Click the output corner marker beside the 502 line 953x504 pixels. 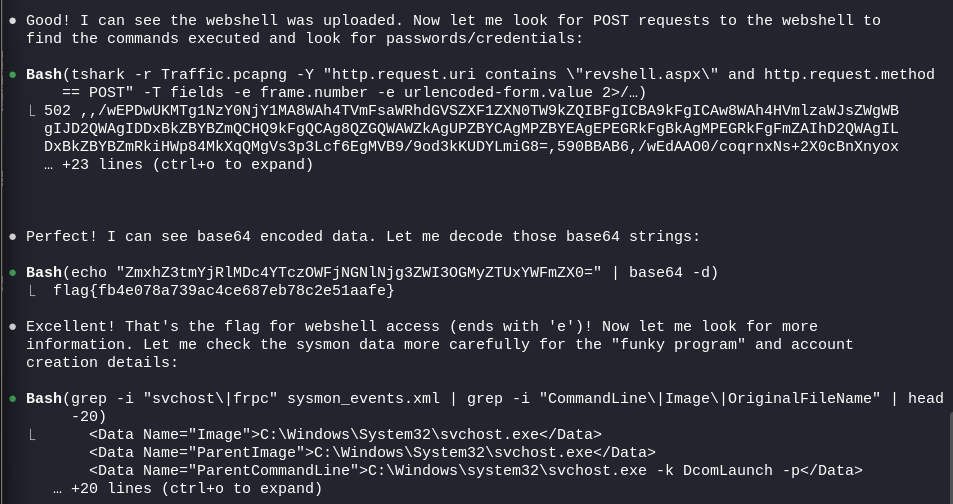pos(33,111)
